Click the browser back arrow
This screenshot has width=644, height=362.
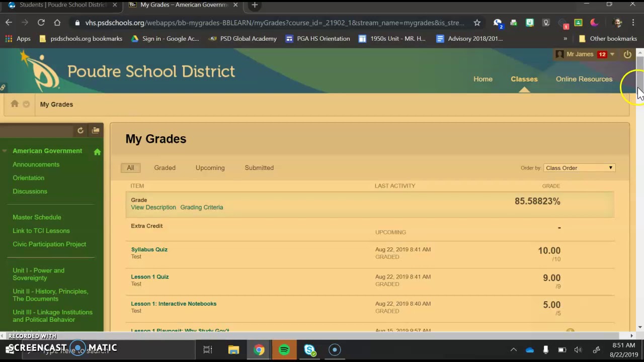click(x=9, y=23)
